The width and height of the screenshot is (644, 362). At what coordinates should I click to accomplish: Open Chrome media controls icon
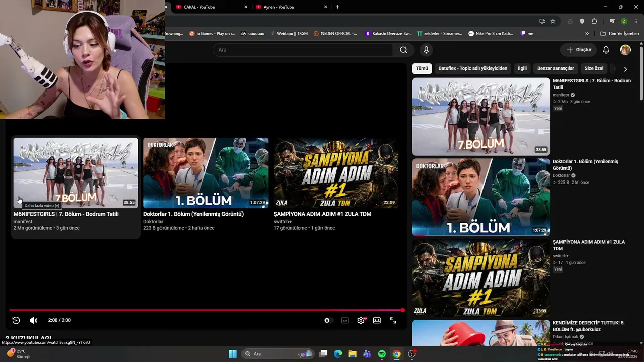coord(612,21)
